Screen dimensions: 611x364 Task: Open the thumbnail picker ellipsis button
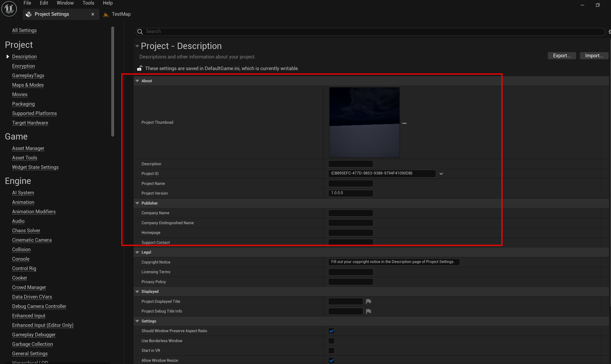click(x=404, y=123)
